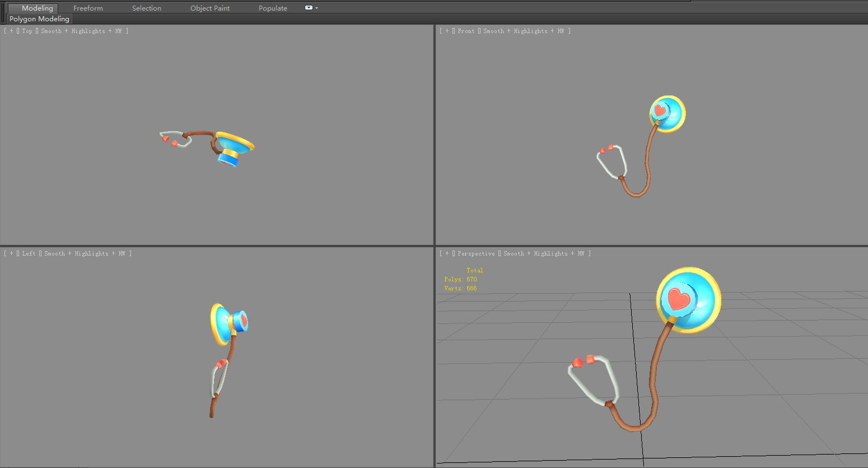This screenshot has width=868, height=468.
Task: Switch to the Freeform ribbon tab
Action: point(88,8)
